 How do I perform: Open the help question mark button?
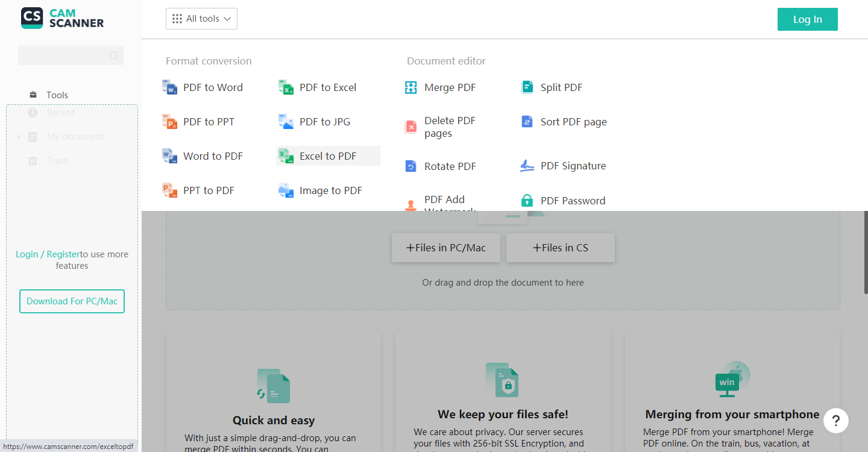coord(836,420)
